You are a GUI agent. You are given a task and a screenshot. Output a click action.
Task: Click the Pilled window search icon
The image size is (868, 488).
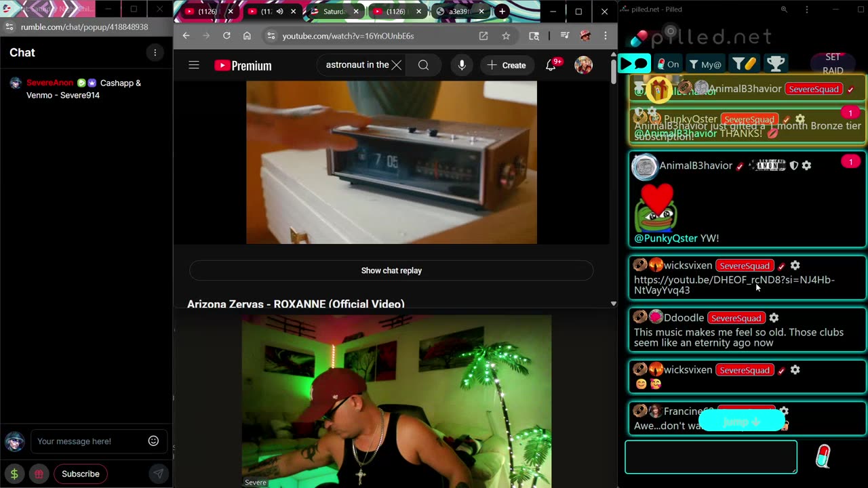(x=784, y=9)
